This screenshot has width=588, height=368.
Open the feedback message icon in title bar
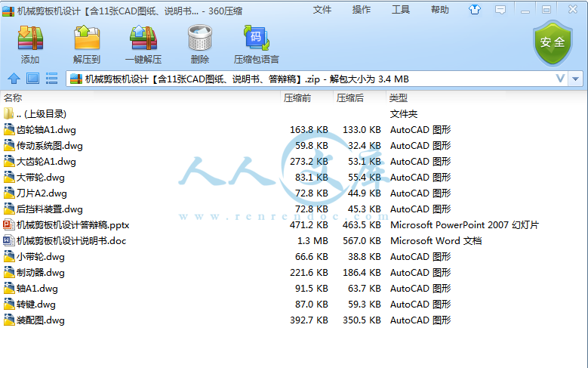pos(500,10)
